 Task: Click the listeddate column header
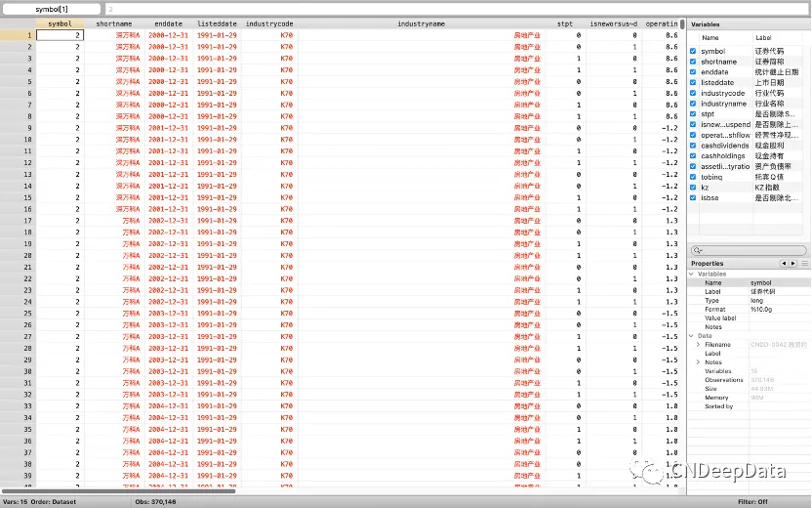coord(217,23)
